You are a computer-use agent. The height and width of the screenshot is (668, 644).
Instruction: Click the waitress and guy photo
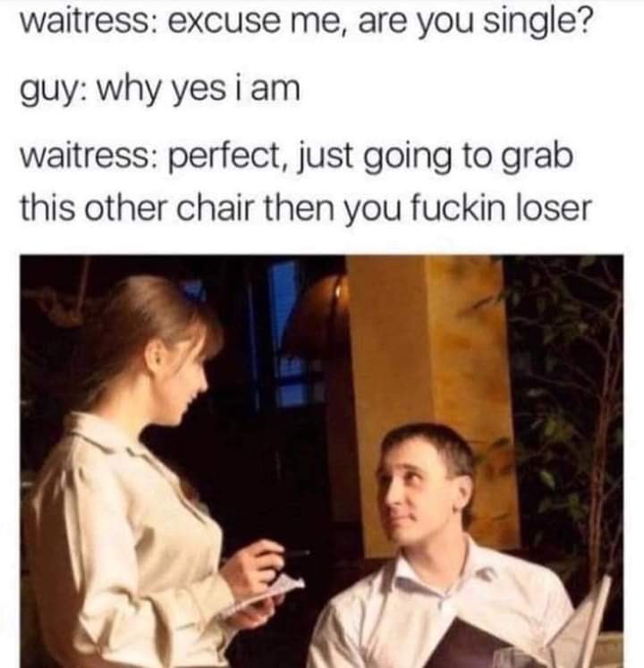(x=322, y=461)
